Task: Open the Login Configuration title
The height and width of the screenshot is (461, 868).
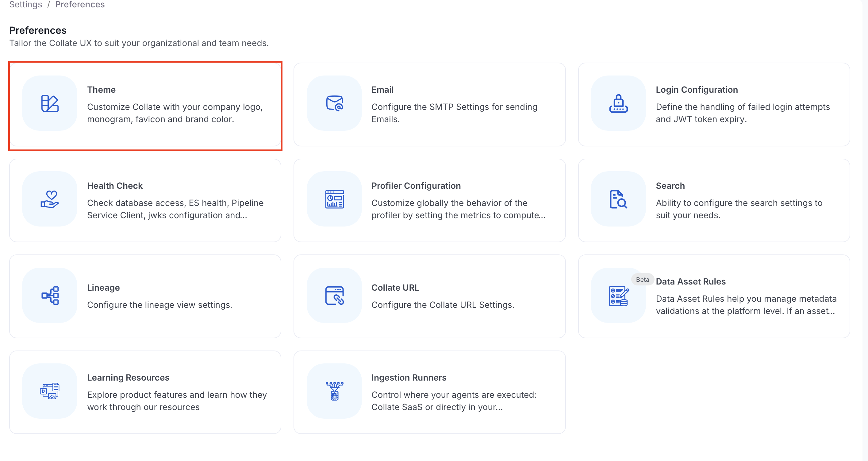Action: (x=697, y=90)
